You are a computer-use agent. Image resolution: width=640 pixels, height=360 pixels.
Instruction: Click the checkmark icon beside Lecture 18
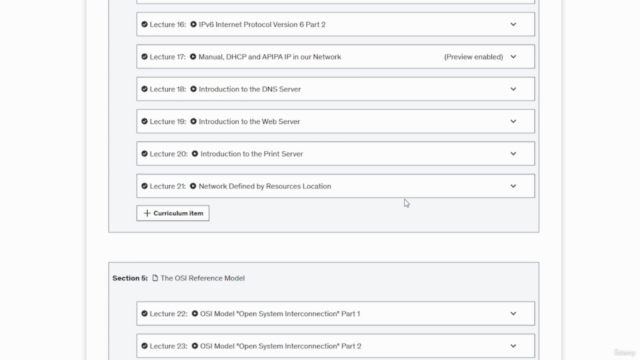(144, 89)
